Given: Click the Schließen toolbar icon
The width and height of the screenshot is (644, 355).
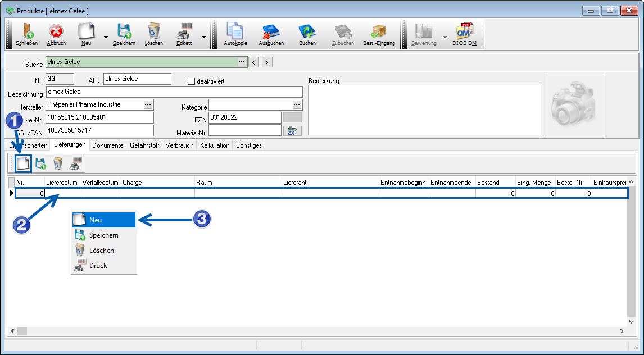Looking at the screenshot, I should point(27,34).
